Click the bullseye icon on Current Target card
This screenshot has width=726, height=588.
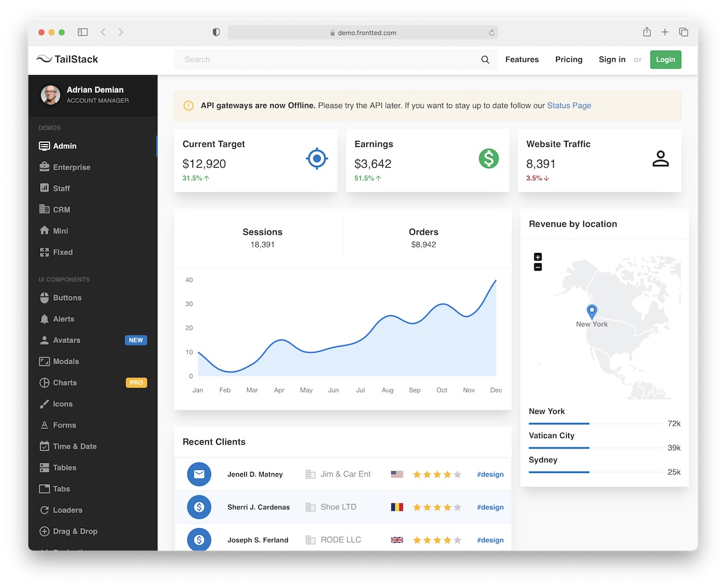pyautogui.click(x=316, y=158)
